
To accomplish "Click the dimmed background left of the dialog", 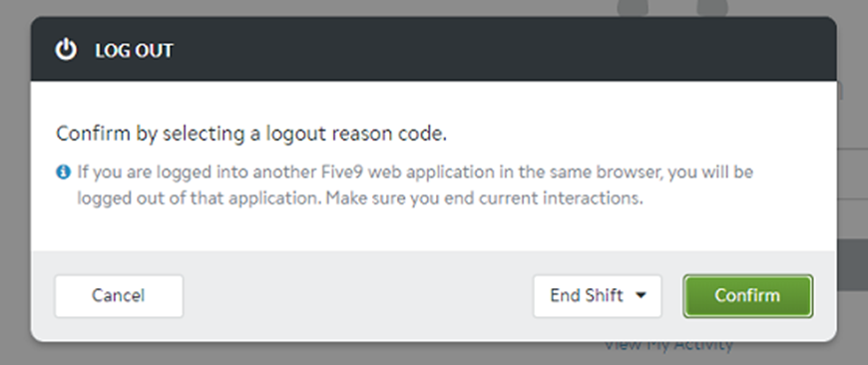I will (x=15, y=182).
